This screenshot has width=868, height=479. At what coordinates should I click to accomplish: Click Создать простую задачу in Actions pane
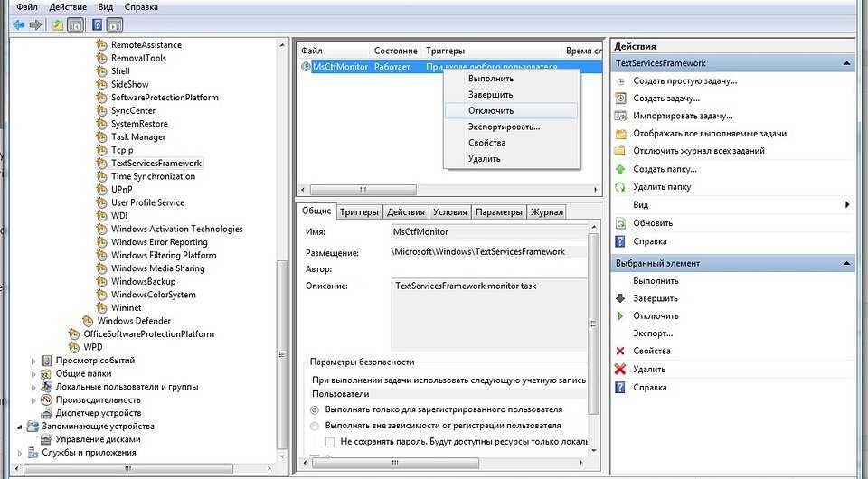[684, 80]
